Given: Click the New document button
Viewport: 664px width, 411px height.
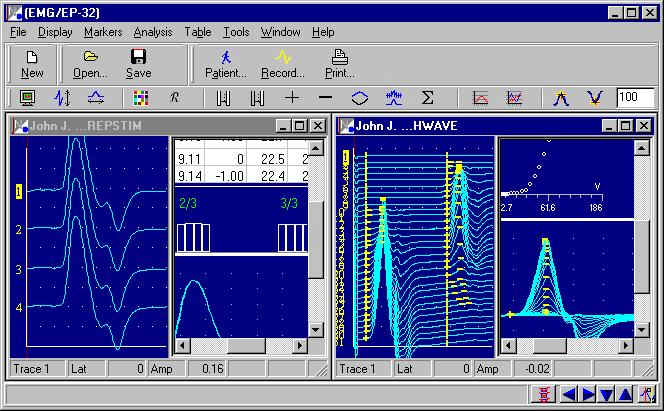Looking at the screenshot, I should pos(32,64).
